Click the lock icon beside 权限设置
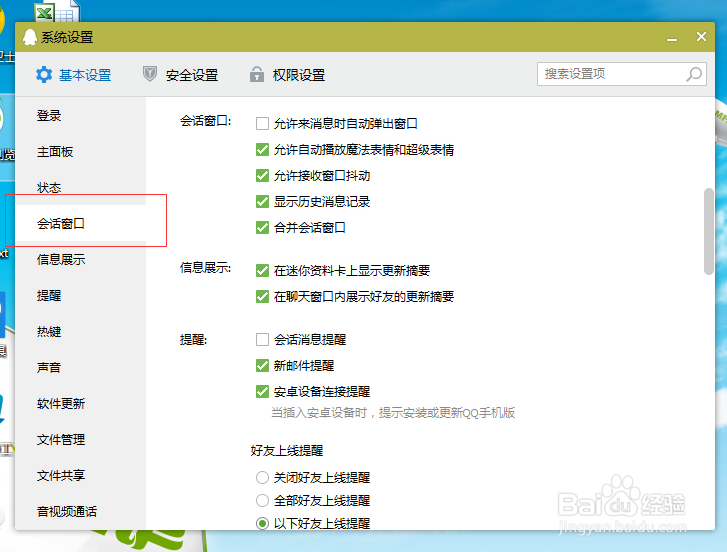The height and width of the screenshot is (552, 727). [x=257, y=74]
